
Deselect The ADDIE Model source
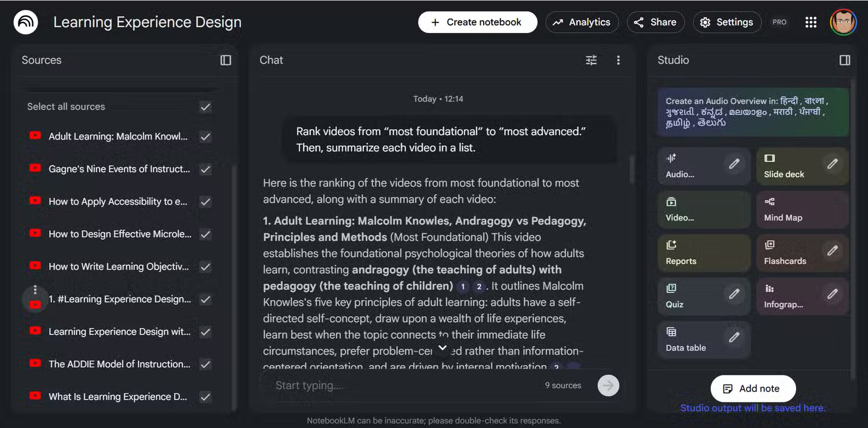point(205,364)
